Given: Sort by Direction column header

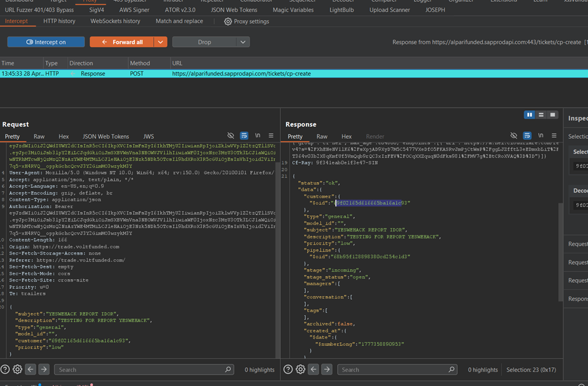Looking at the screenshot, I should 98,63.
